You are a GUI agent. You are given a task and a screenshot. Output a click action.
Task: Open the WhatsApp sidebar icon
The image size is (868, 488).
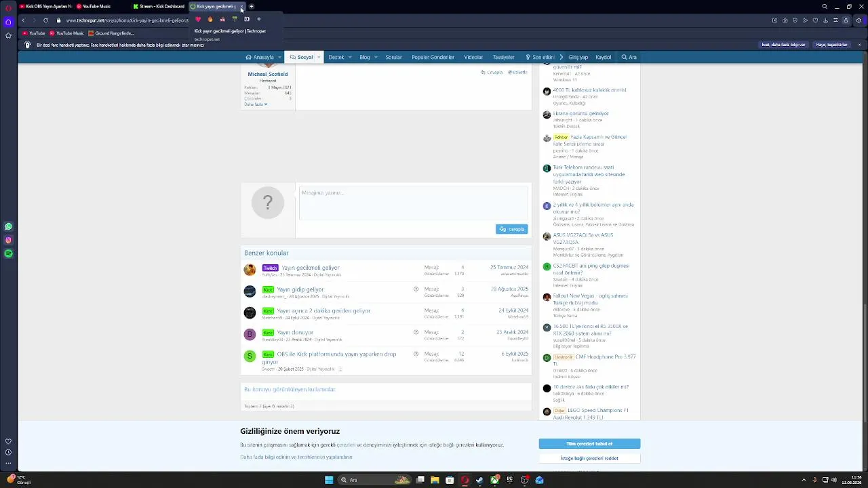pyautogui.click(x=8, y=226)
